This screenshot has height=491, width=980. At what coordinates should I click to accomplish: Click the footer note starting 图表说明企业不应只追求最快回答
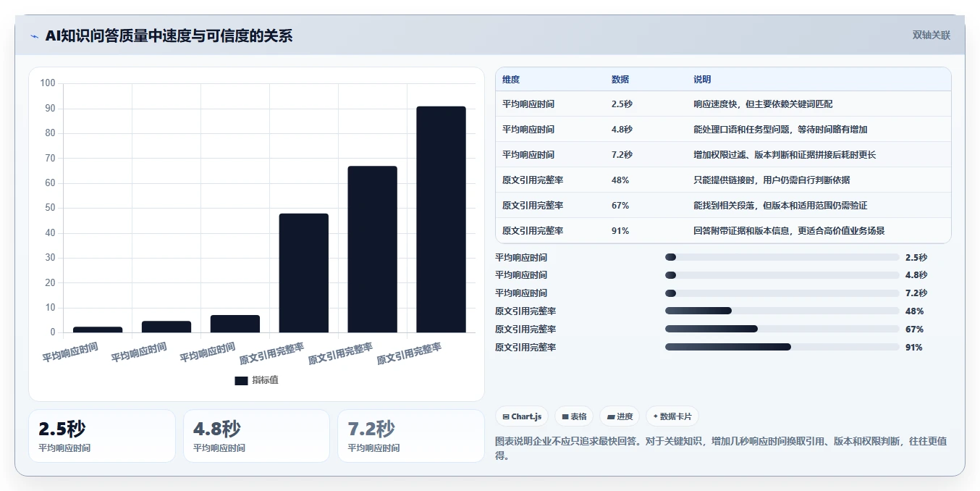(722, 448)
